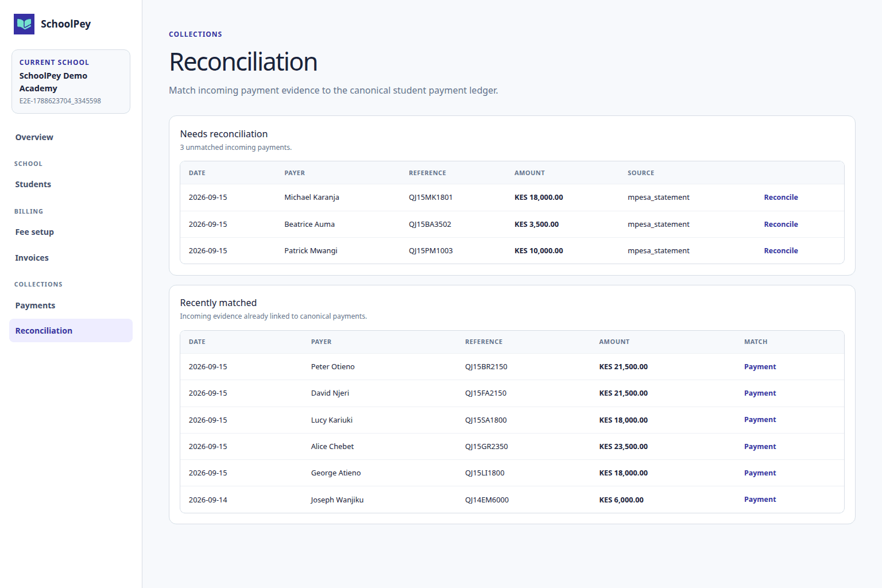Open Payment link for George Atieno
Screen dimensions: 882x588
pyautogui.click(x=760, y=473)
